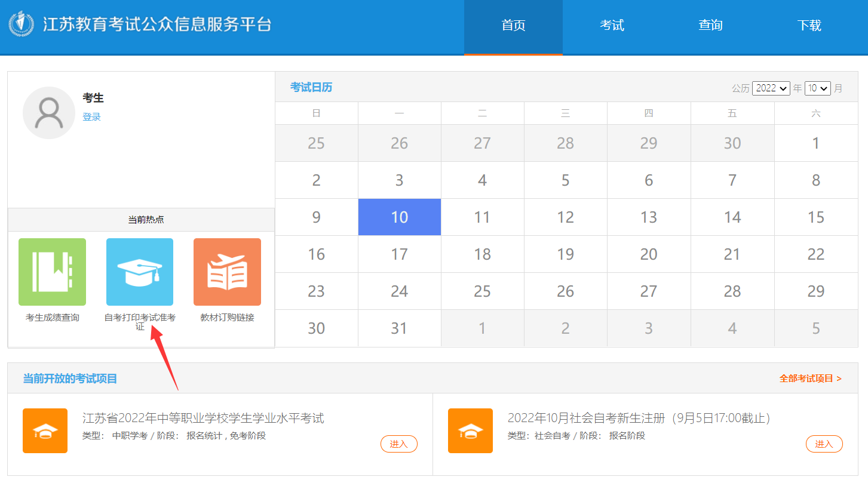This screenshot has width=868, height=486.
Task: Select date 17 on the exam calendar
Action: click(399, 254)
